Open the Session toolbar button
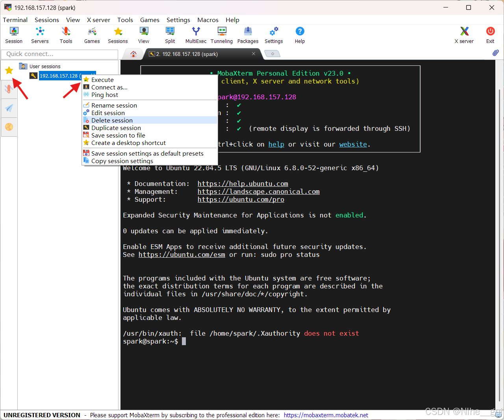 tap(14, 35)
